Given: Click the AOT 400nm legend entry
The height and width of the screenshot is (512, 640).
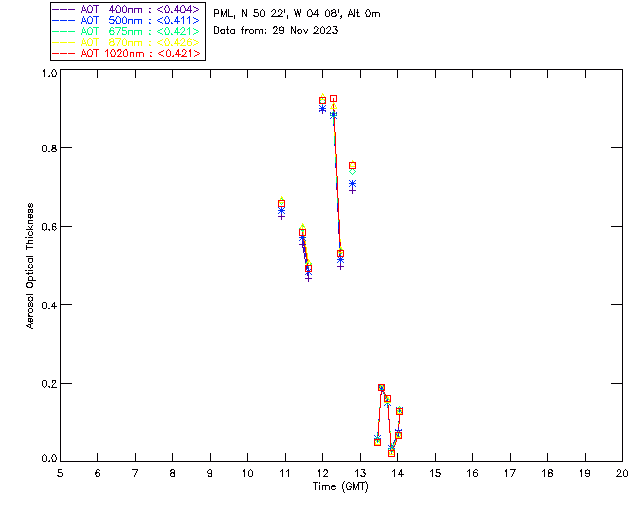Looking at the screenshot, I should (x=127, y=9).
